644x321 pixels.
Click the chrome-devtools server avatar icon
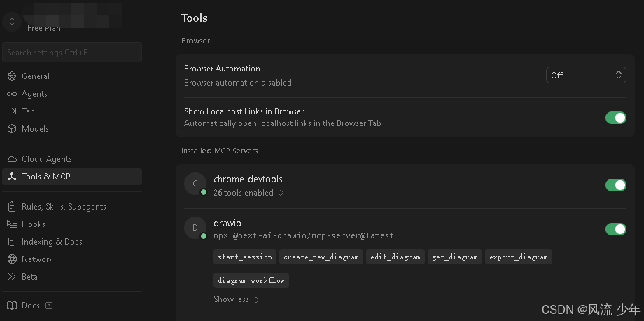(x=195, y=184)
